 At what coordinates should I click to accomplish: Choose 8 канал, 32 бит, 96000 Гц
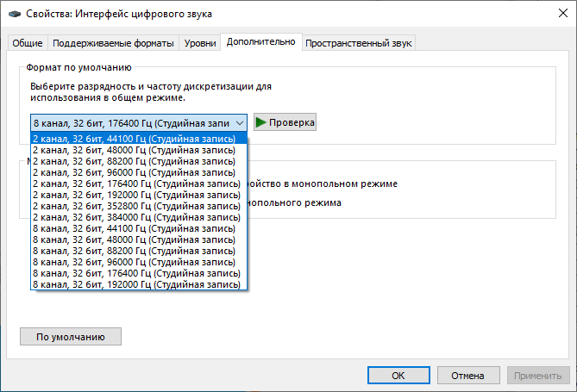click(139, 262)
